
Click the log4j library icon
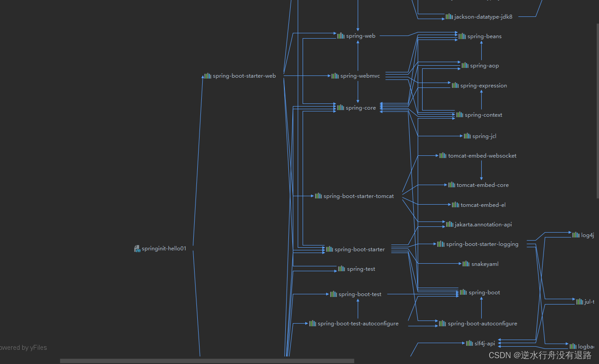pyautogui.click(x=576, y=235)
